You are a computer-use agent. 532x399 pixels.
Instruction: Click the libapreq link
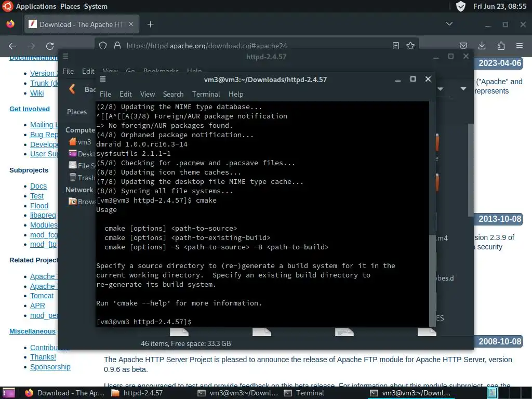pyautogui.click(x=43, y=215)
